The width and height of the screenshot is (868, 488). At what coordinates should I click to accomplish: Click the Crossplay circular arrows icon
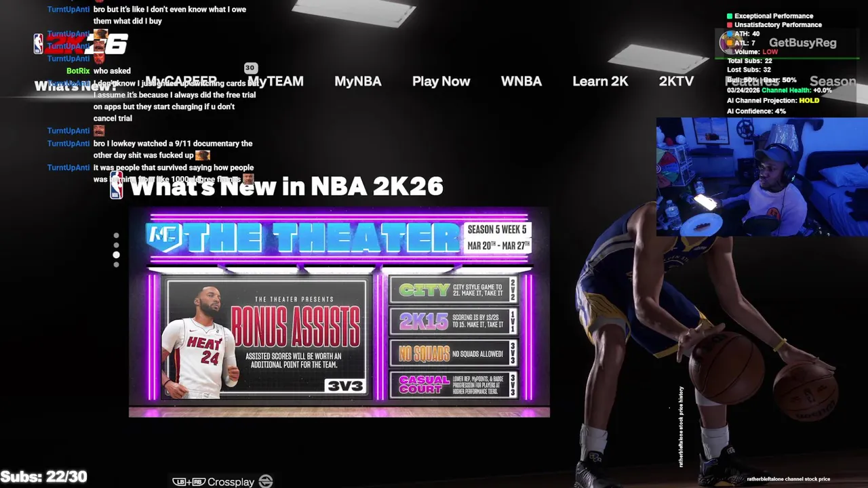[266, 481]
